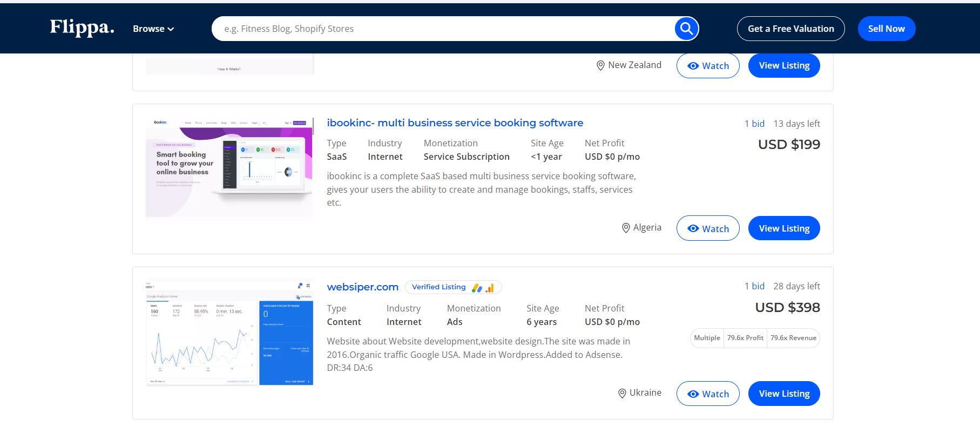Click the Ads monetization value

[x=455, y=322]
